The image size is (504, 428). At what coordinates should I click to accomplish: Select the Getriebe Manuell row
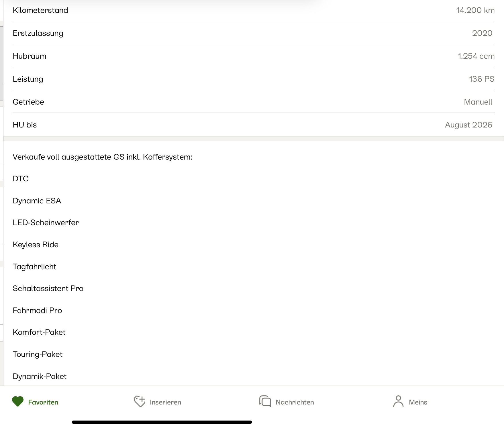(x=254, y=102)
